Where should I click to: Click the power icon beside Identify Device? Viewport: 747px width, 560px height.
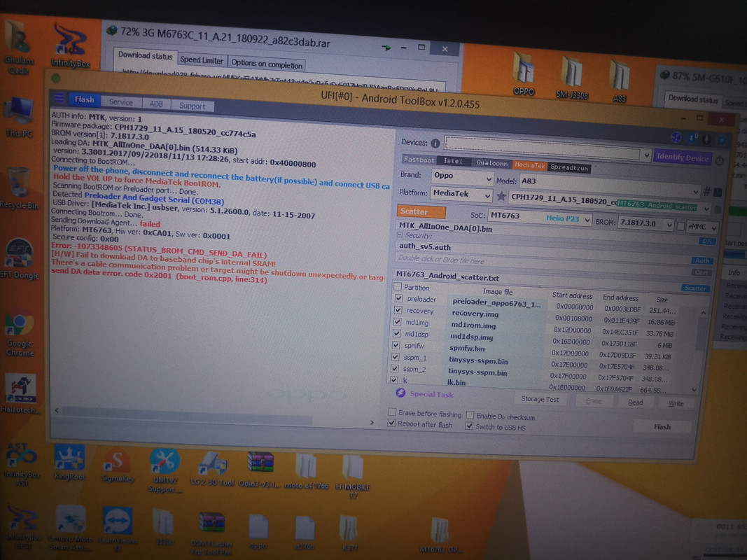pos(720,160)
